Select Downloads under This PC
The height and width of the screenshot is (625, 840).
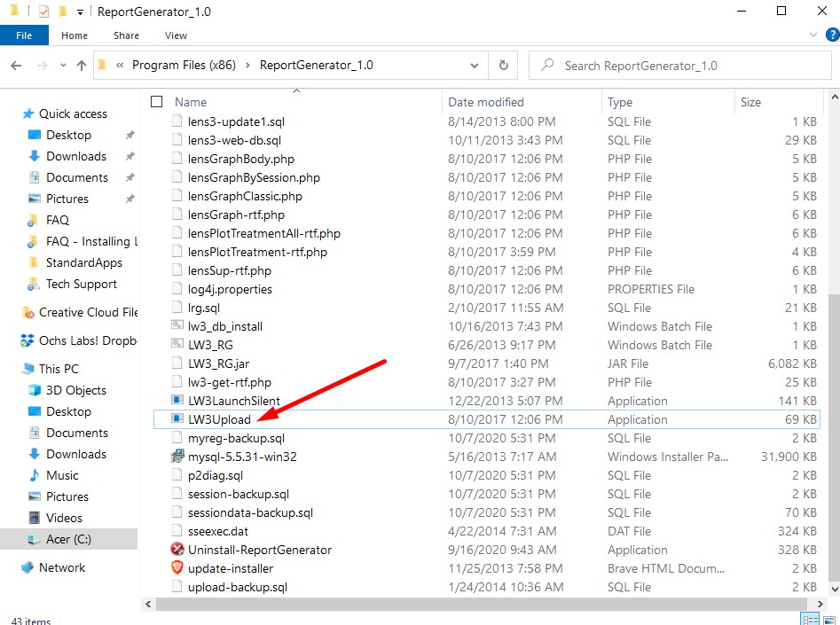[x=76, y=454]
